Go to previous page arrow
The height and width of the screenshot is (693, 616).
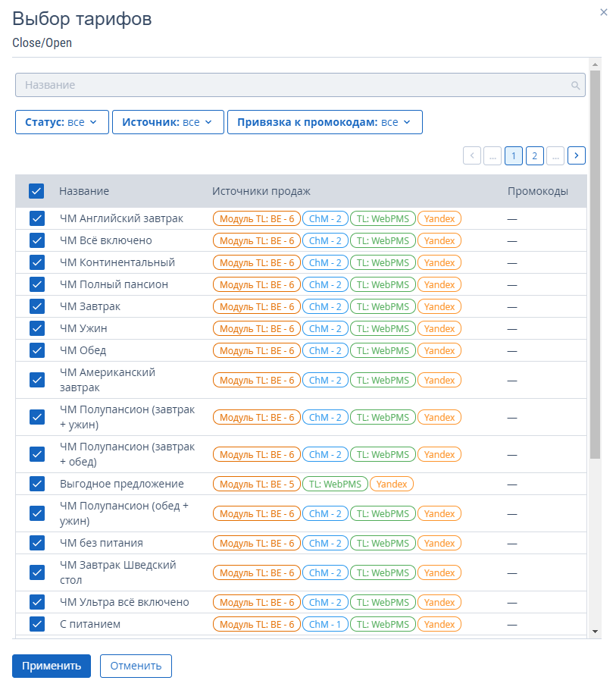click(472, 155)
